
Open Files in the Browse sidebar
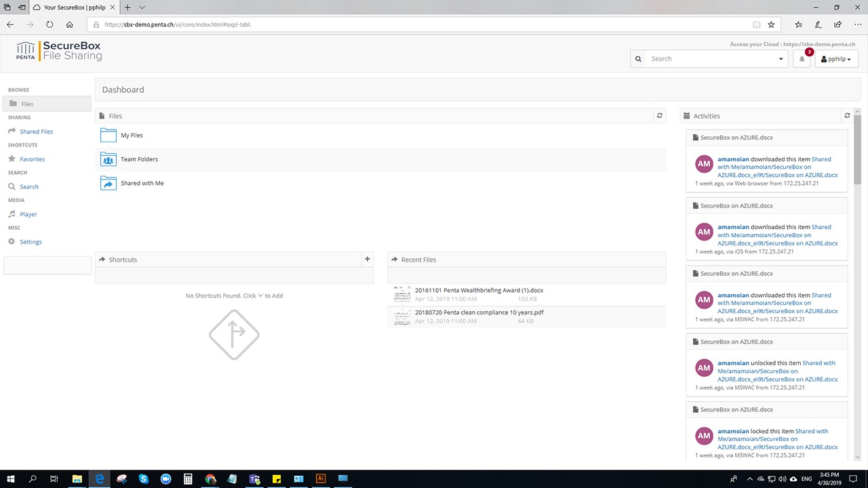[47, 104]
